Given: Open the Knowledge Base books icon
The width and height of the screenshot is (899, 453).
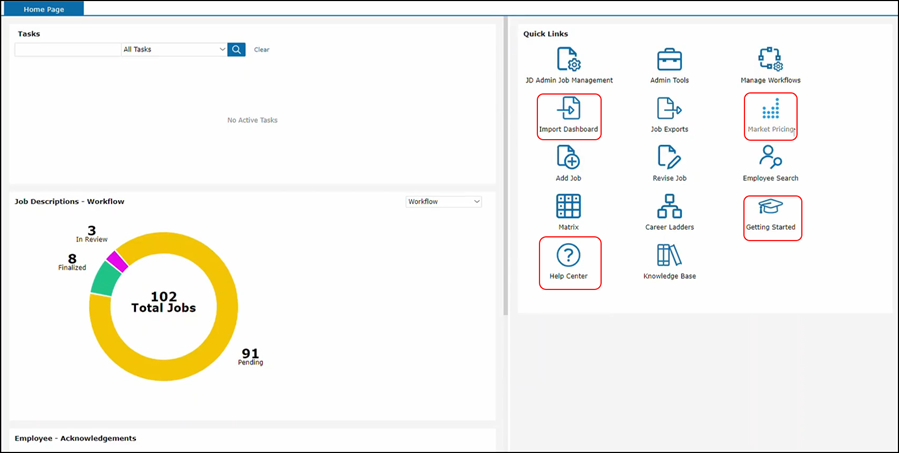Looking at the screenshot, I should coord(669,256).
